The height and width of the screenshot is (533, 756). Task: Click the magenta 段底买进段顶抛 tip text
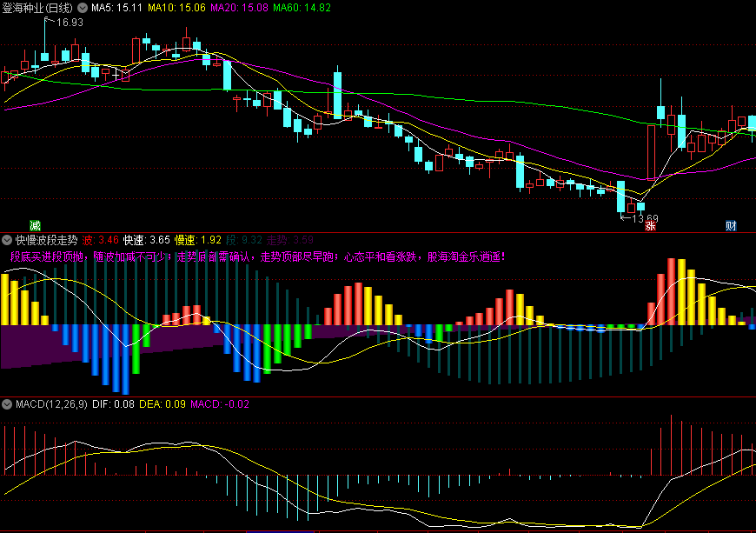[257, 257]
